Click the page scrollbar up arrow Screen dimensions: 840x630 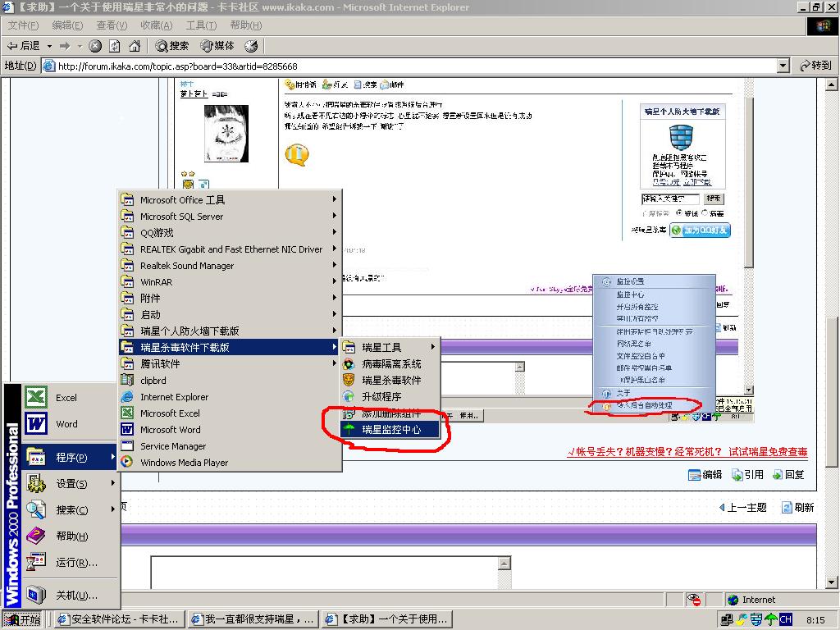pos(832,84)
